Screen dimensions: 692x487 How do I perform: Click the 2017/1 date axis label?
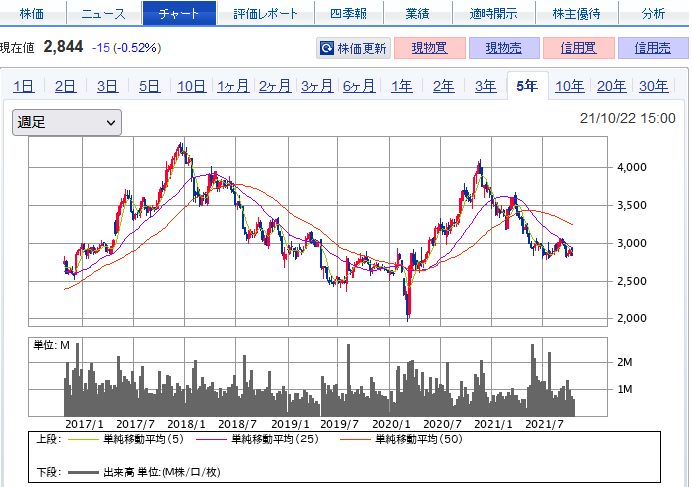(x=84, y=424)
